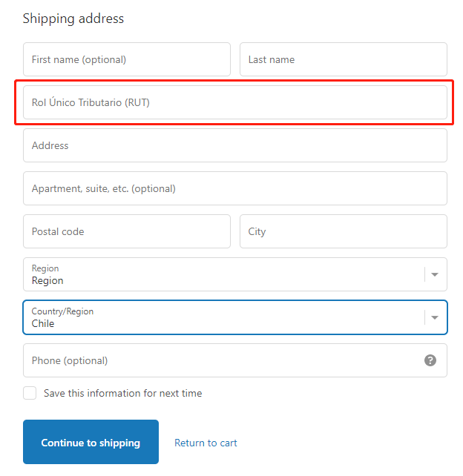Click into the City field
The width and height of the screenshot is (463, 476).
[344, 231]
